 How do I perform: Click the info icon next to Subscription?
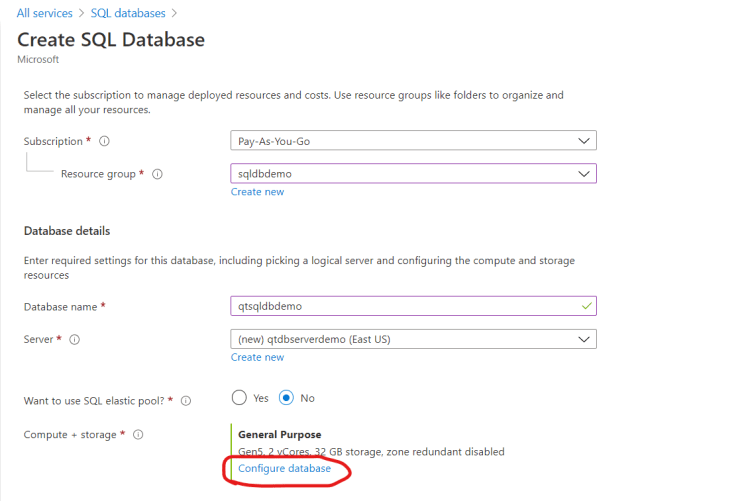click(x=104, y=141)
